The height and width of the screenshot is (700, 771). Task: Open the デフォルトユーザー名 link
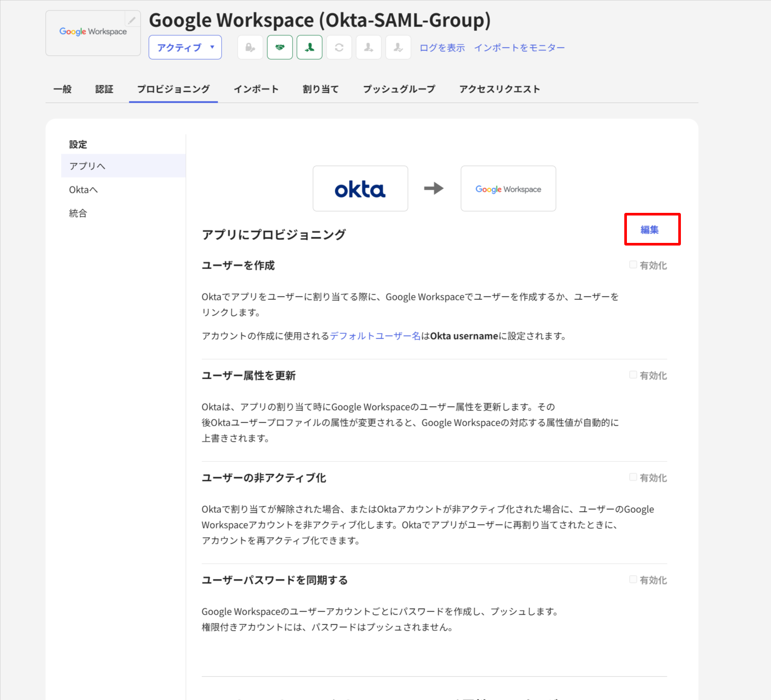tap(375, 336)
